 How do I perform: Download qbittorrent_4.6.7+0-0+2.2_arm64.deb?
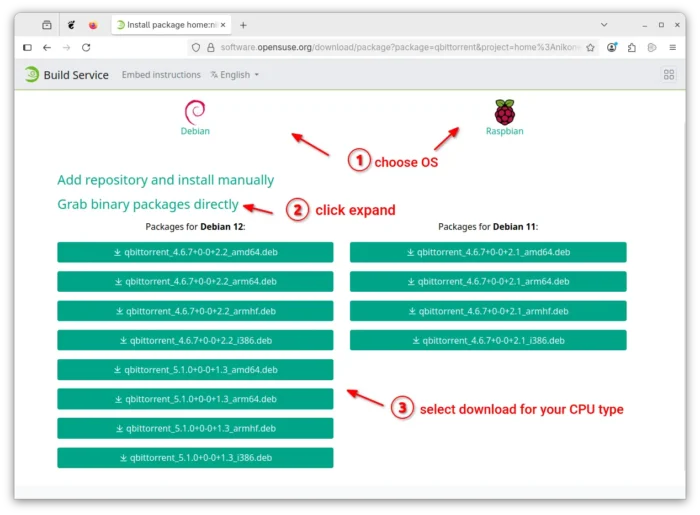[x=195, y=282]
